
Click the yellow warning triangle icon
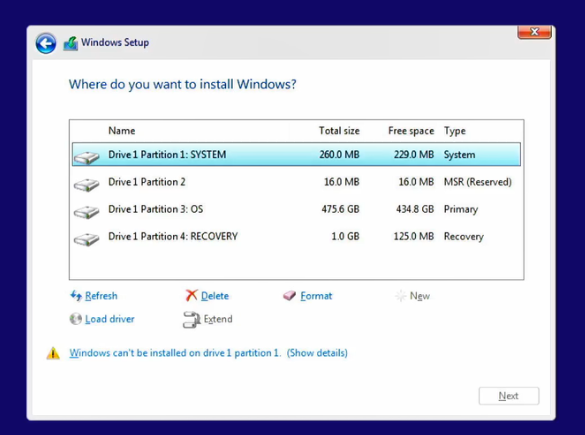53,353
